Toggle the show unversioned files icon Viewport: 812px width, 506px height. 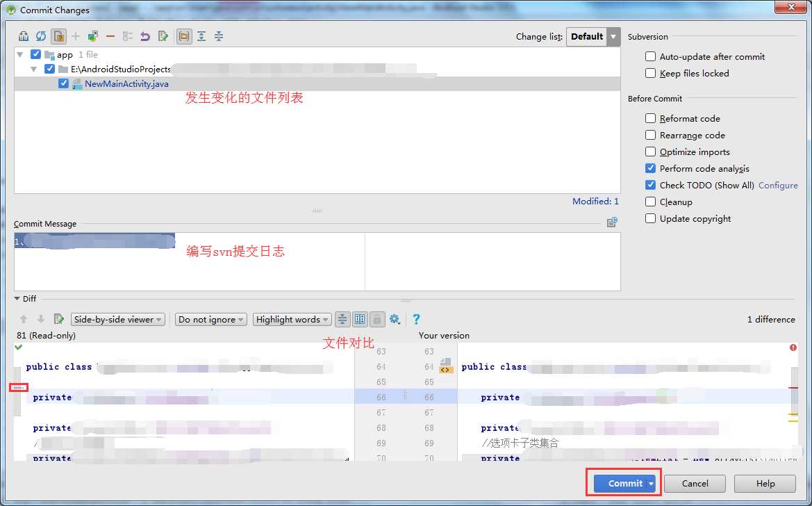(x=58, y=36)
